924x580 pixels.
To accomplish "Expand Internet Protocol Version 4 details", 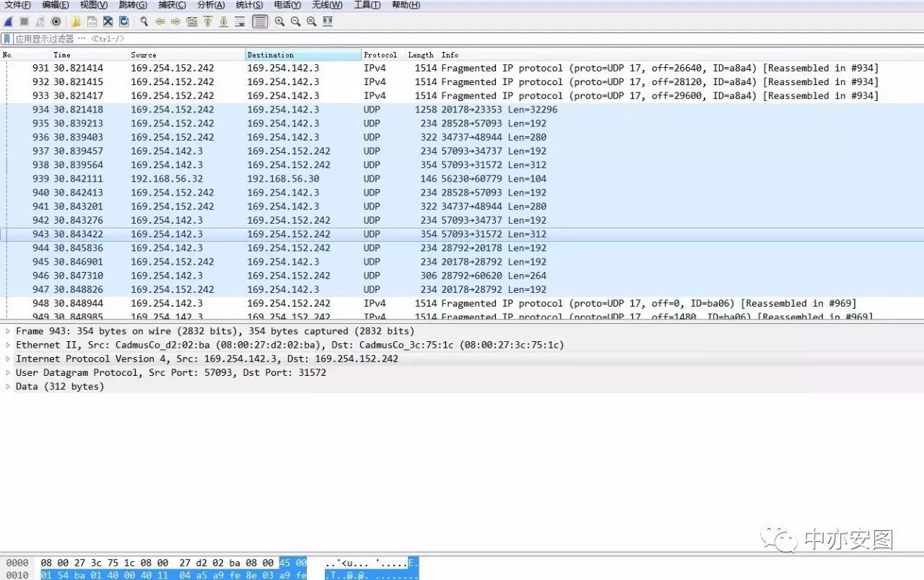I will (8, 359).
